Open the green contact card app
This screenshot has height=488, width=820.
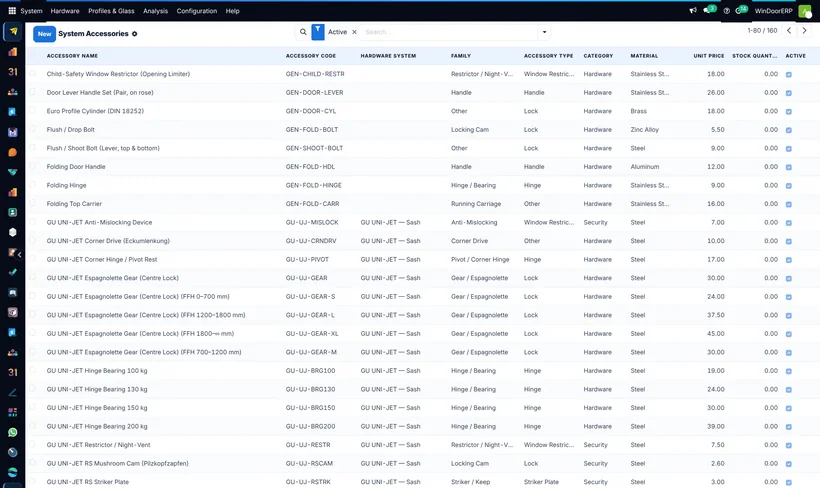13,212
